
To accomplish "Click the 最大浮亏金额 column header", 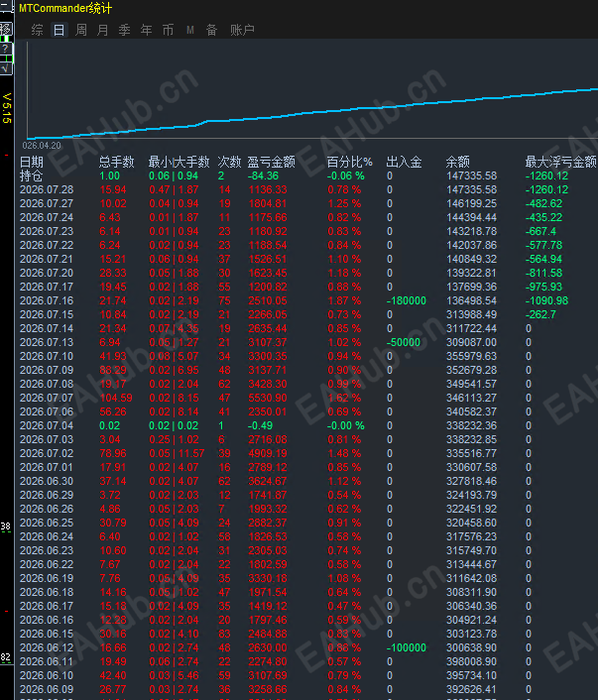I will coord(560,162).
